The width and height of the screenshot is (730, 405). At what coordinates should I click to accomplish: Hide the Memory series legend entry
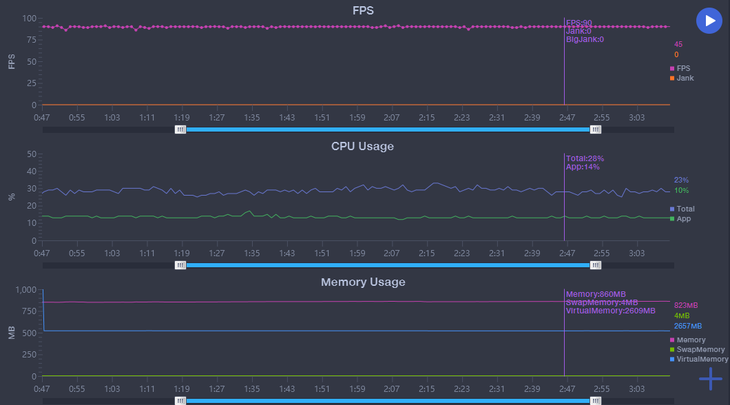(690, 340)
